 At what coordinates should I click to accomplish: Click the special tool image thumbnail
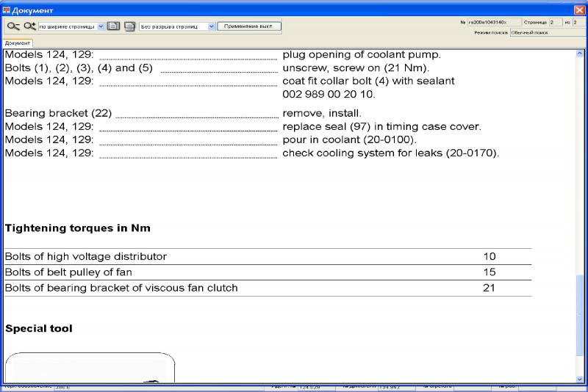tap(90, 368)
